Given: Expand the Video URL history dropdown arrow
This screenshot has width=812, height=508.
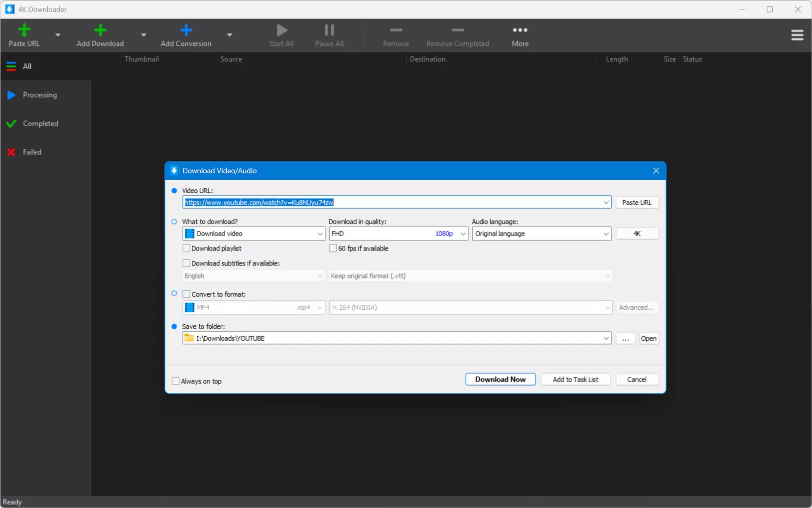Looking at the screenshot, I should 606,203.
